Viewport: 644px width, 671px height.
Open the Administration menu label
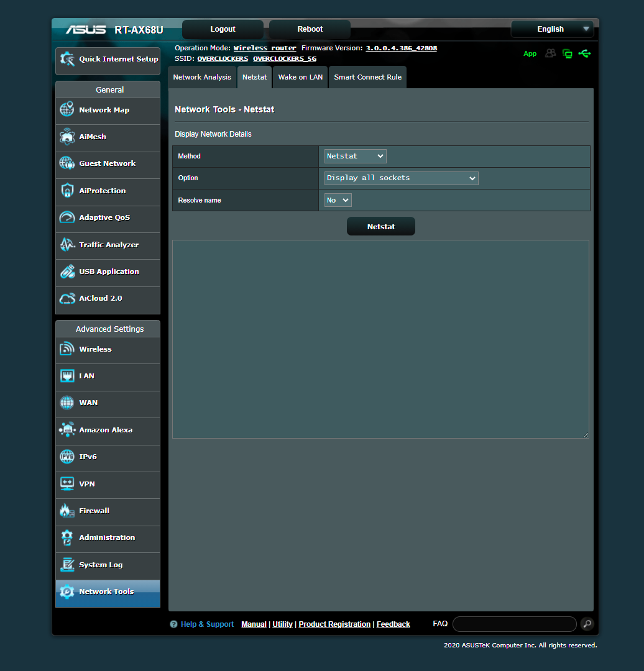pyautogui.click(x=107, y=537)
